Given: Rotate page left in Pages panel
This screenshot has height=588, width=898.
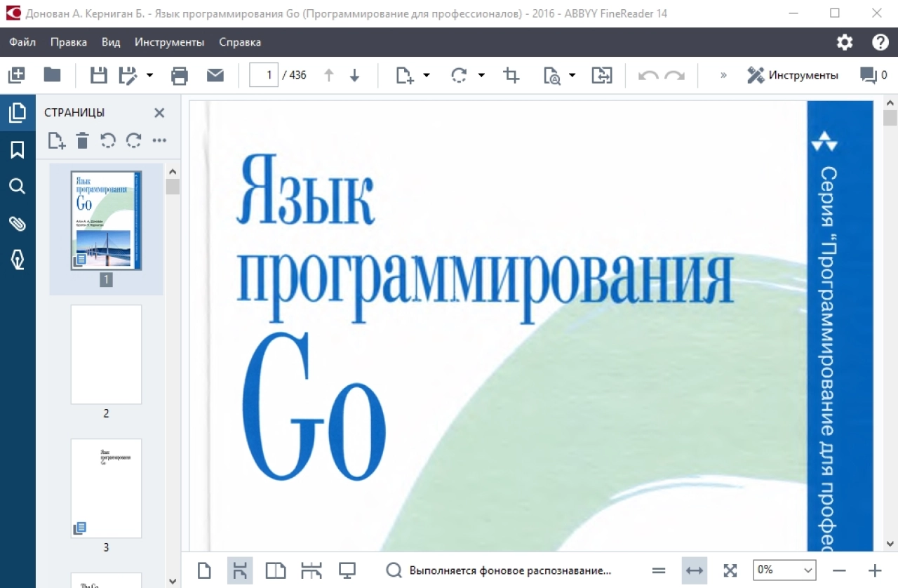Looking at the screenshot, I should point(108,140).
